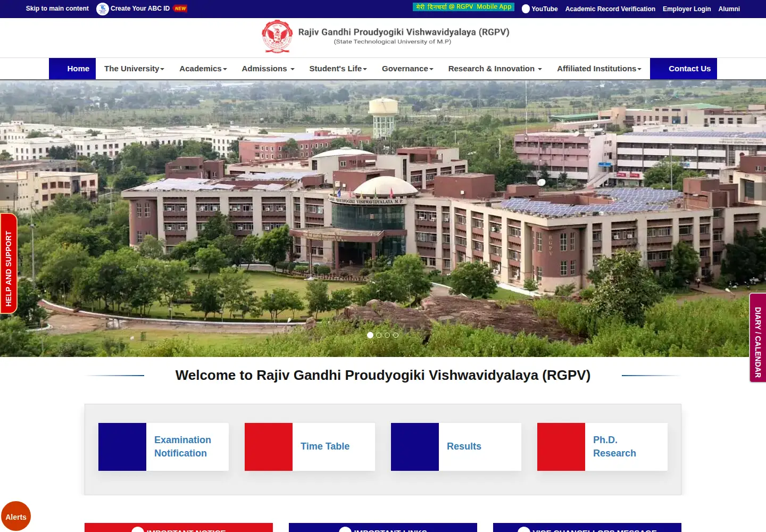The height and width of the screenshot is (532, 766).
Task: Select the first carousel slide dot
Action: 370,335
